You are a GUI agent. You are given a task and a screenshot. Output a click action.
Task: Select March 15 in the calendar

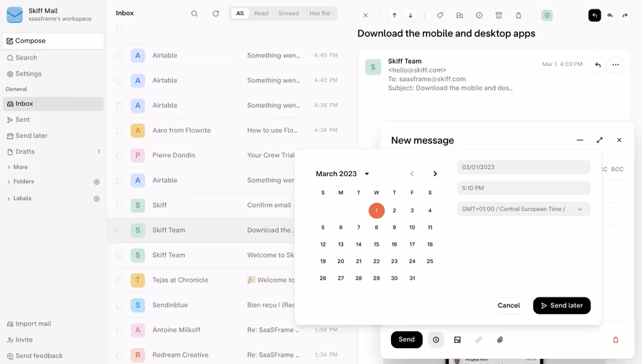click(376, 244)
